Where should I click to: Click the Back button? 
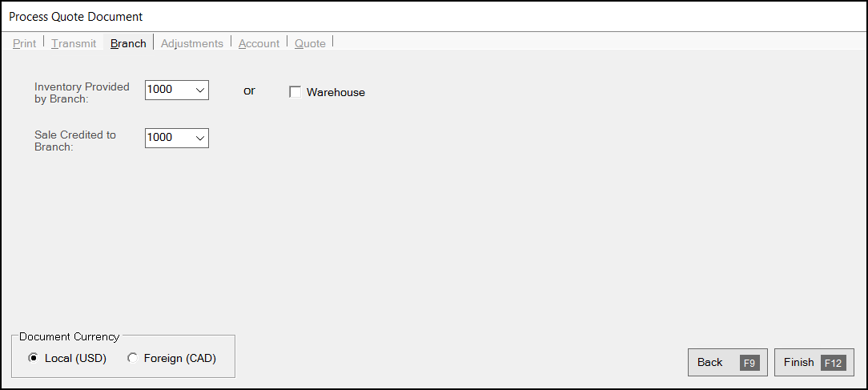click(727, 363)
